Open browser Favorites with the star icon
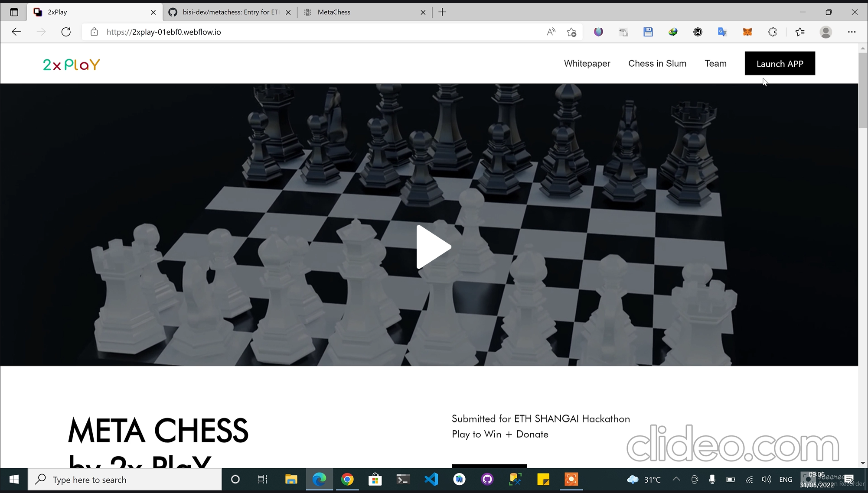Viewport: 868px width, 493px height. tap(800, 32)
